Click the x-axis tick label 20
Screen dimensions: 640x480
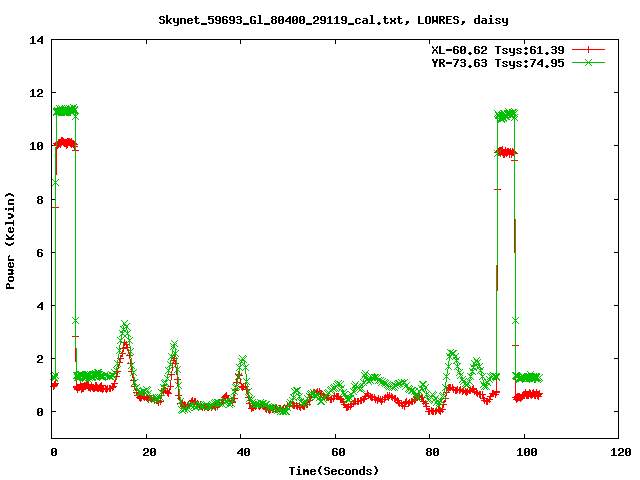[149, 452]
